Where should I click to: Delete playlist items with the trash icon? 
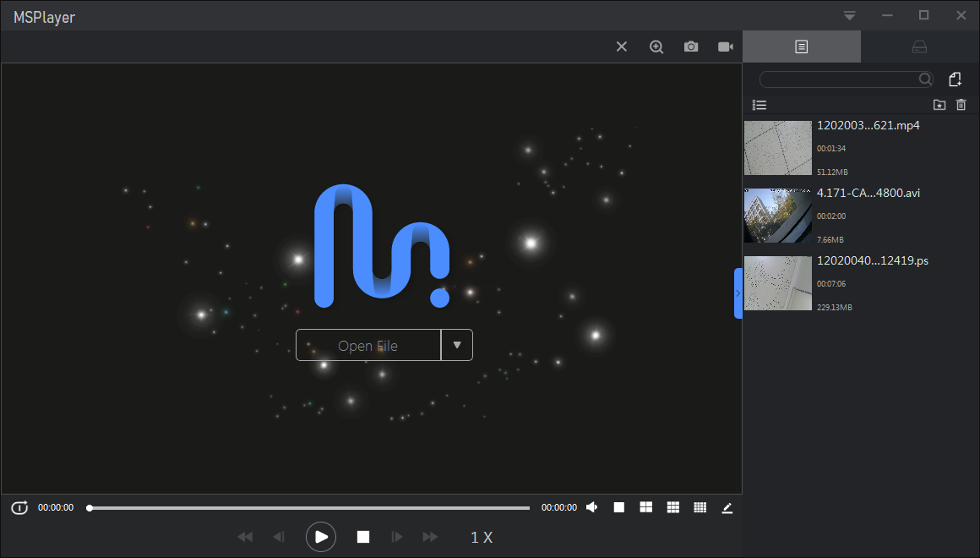tap(961, 105)
